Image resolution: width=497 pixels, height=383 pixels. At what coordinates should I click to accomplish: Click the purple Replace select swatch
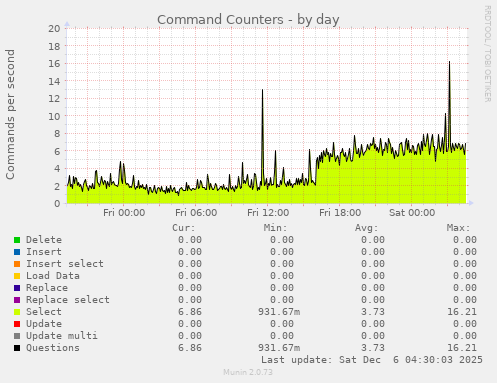(x=17, y=300)
